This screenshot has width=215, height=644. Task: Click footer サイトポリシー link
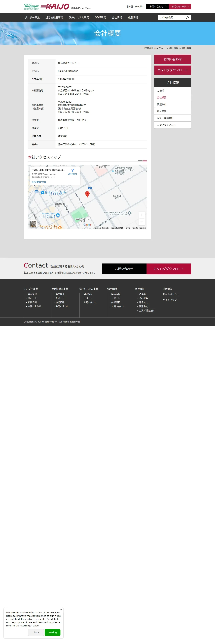pos(171,294)
